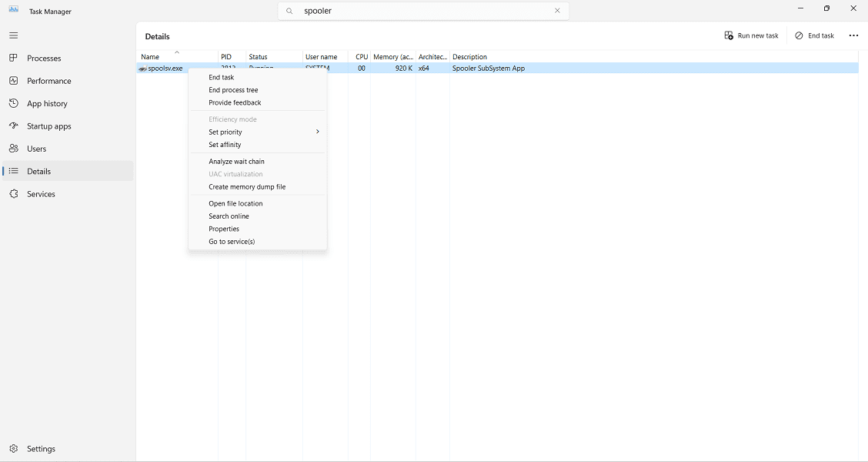Viewport: 868px width, 462px height.
Task: Choose Go to service(s) in the context menu
Action: coord(232,241)
